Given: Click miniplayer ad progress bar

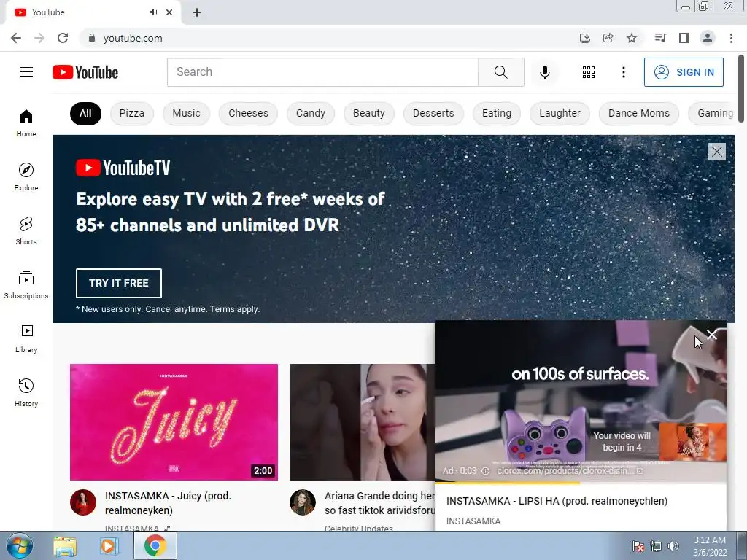Looking at the screenshot, I should point(581,483).
